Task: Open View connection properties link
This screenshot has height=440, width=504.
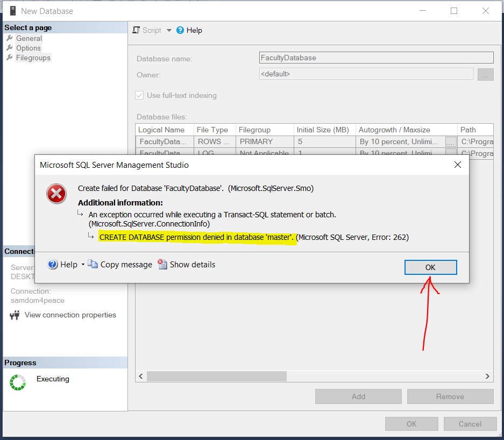Action: pyautogui.click(x=70, y=315)
